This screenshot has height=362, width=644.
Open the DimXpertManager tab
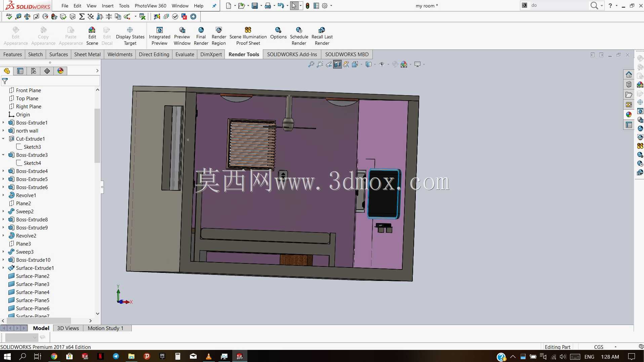[x=47, y=71]
